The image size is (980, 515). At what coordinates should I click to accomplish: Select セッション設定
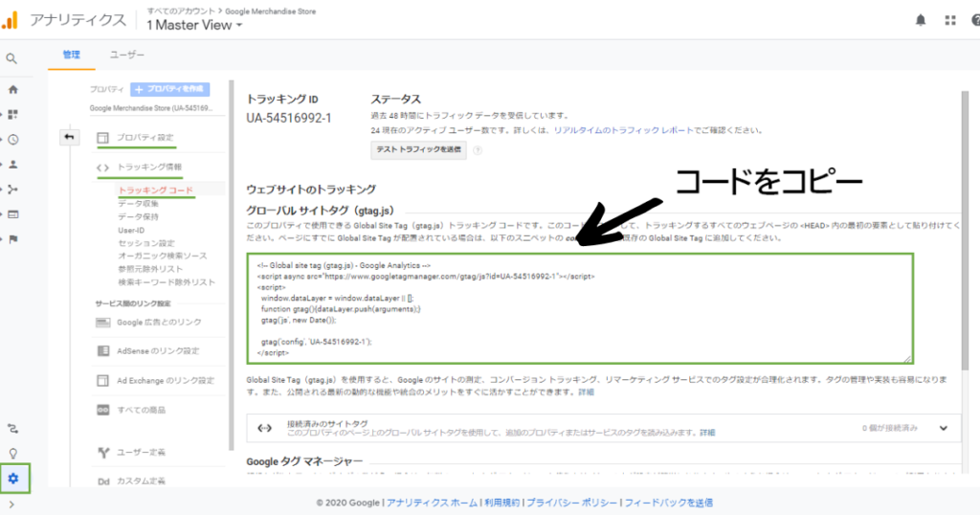click(146, 243)
